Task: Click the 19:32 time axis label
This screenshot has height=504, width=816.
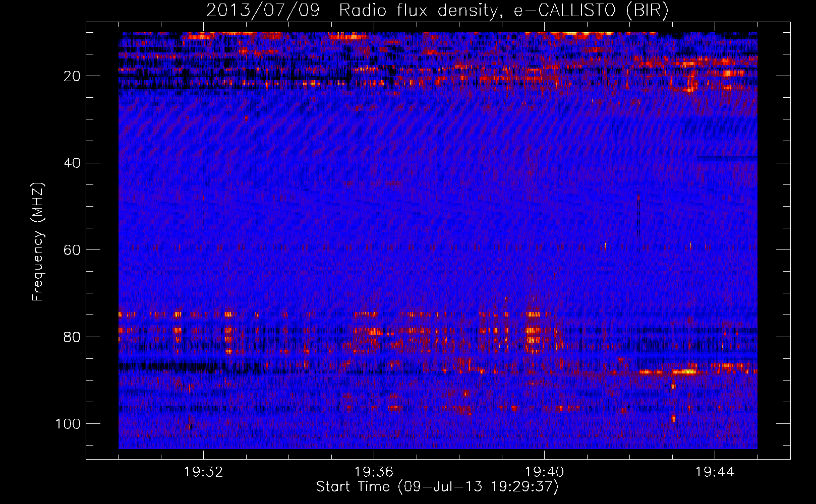Action: [203, 472]
